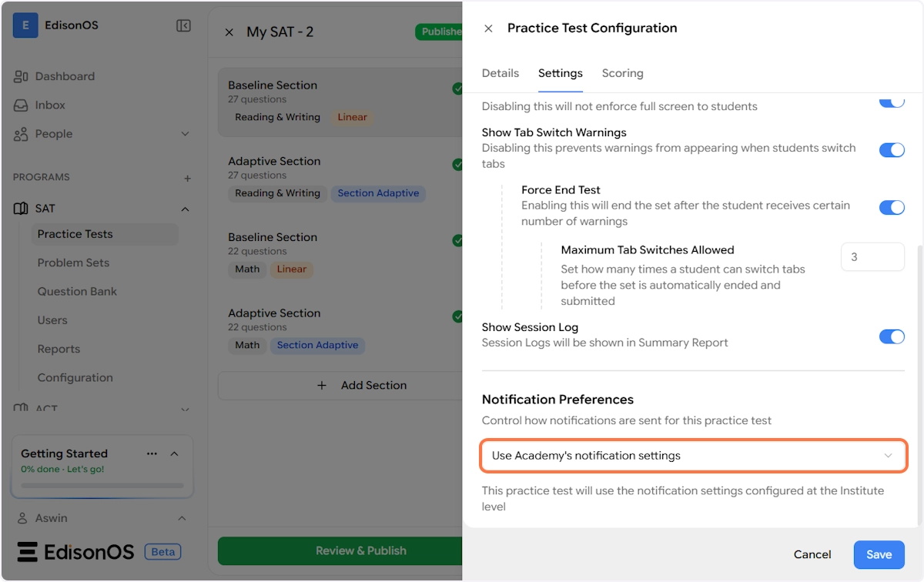The width and height of the screenshot is (924, 582).
Task: Switch to the Scoring tab
Action: tap(622, 73)
